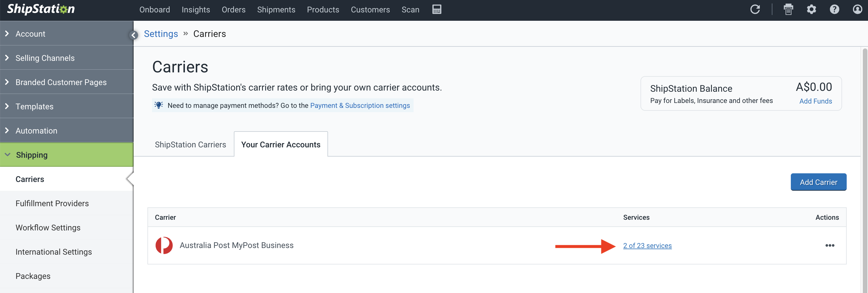This screenshot has height=293, width=868.
Task: Open the Customers menu
Action: pos(370,10)
